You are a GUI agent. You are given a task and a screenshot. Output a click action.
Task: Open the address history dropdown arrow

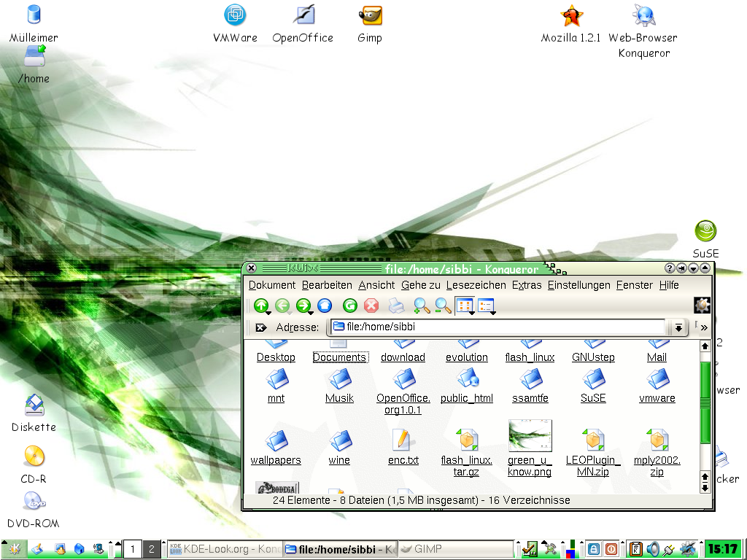coord(678,327)
